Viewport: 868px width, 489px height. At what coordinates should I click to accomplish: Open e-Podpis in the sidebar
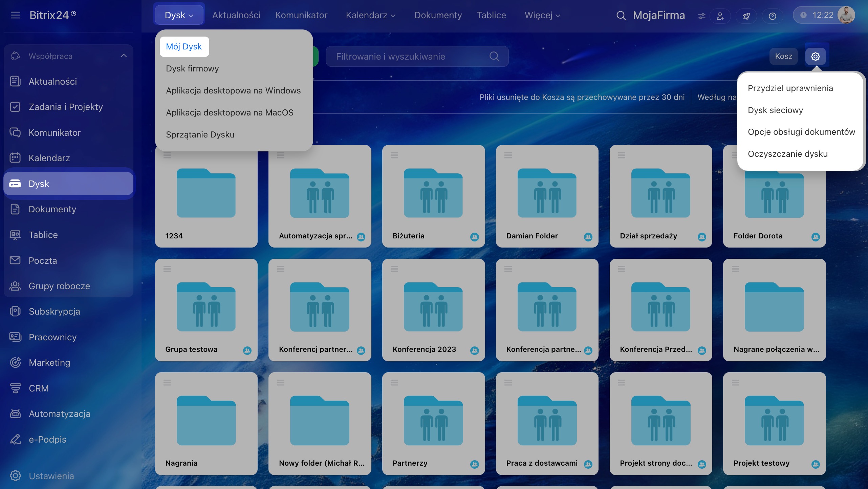(47, 439)
